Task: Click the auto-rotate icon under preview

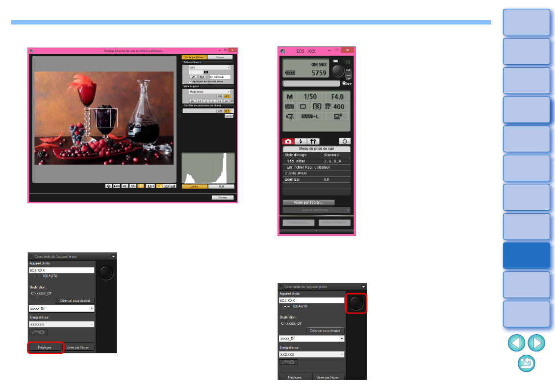Action: [x=117, y=186]
